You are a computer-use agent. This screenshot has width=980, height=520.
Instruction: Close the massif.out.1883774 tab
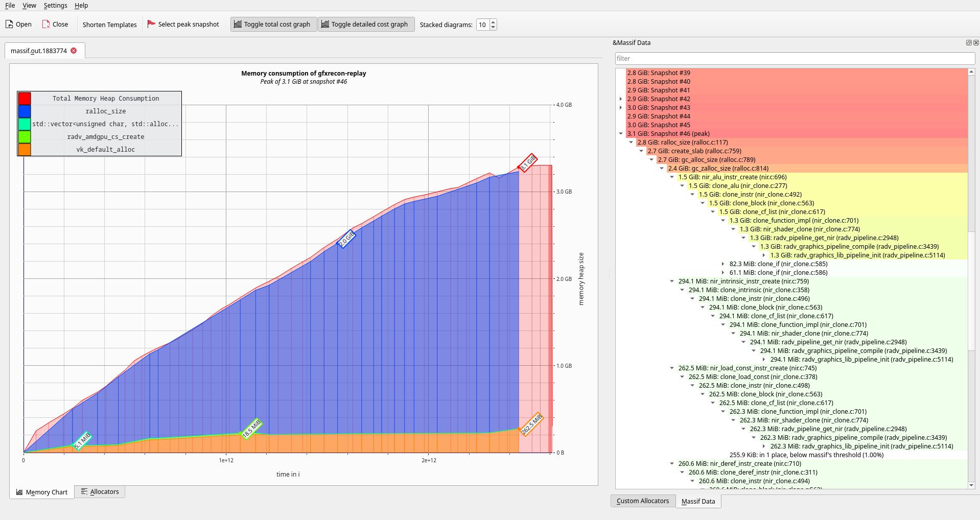tap(74, 51)
